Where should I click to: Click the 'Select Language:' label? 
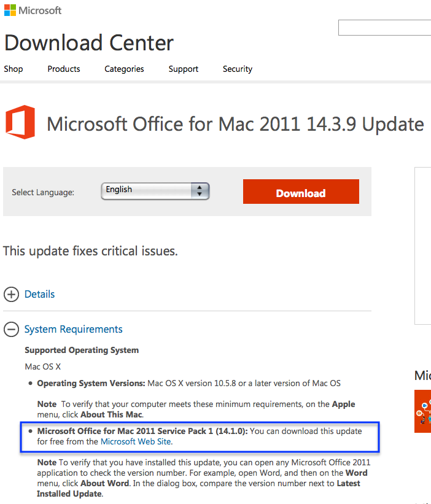(x=43, y=192)
